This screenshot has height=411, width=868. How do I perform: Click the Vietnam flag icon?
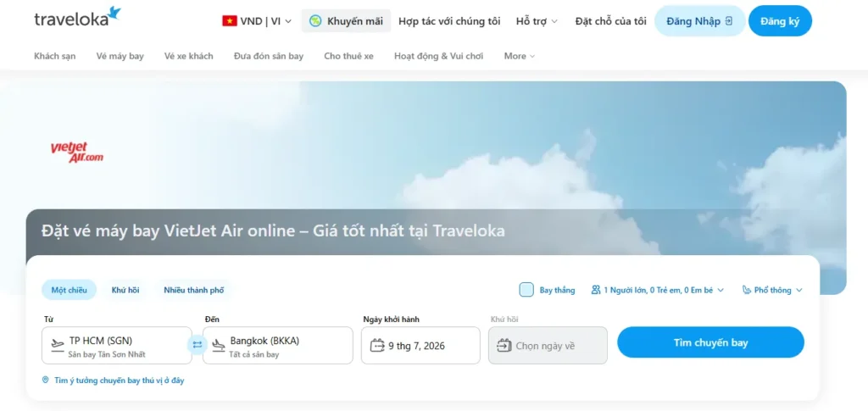[x=230, y=21]
